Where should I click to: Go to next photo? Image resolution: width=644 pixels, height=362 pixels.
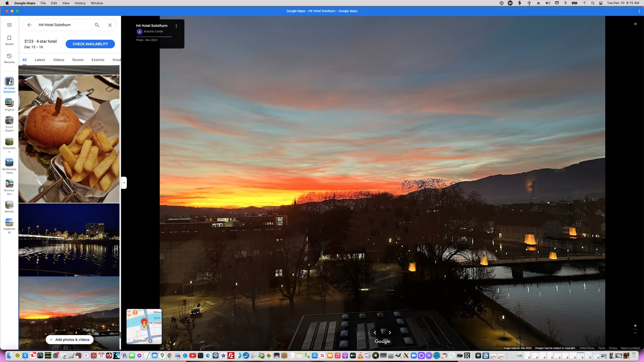[390, 333]
